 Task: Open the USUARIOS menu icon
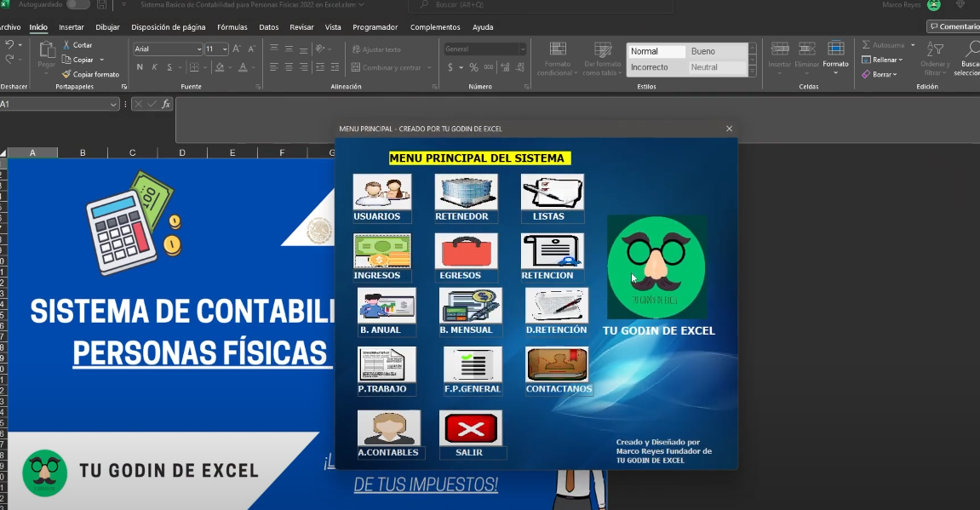pos(382,192)
